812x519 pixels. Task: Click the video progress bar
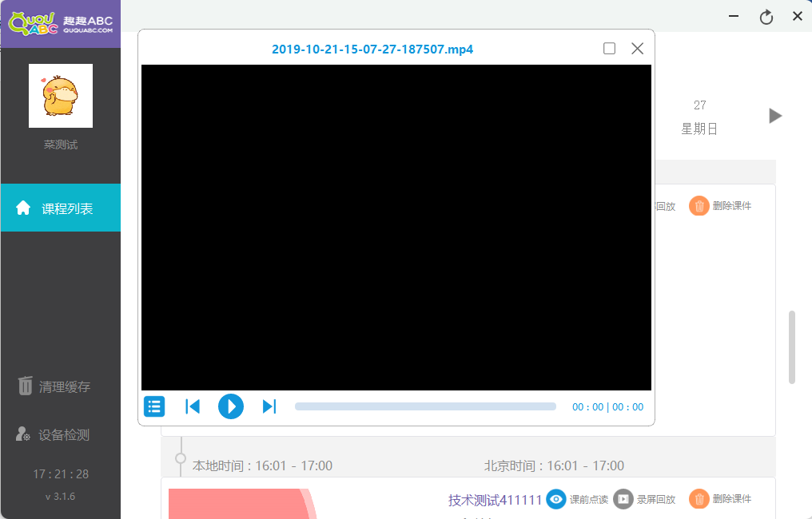[425, 406]
